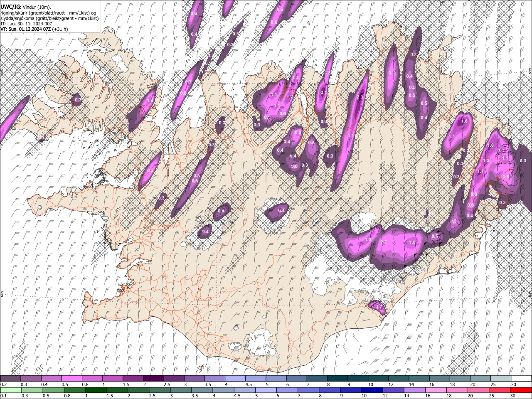Click the 'VT: Sun. 01.12.2024 07Z' valid time
The image size is (532, 399).
pos(26,30)
